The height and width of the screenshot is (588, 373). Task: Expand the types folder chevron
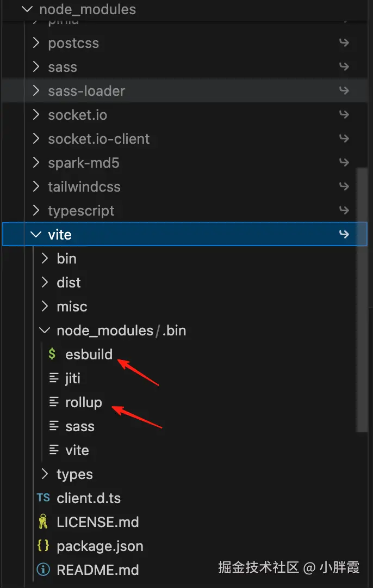pyautogui.click(x=45, y=474)
